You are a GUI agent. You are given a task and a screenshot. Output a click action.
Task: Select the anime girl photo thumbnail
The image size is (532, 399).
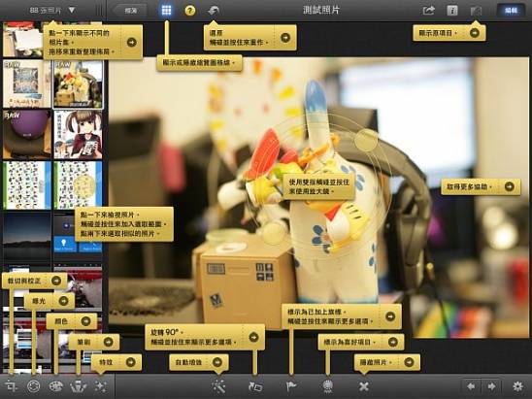78,135
